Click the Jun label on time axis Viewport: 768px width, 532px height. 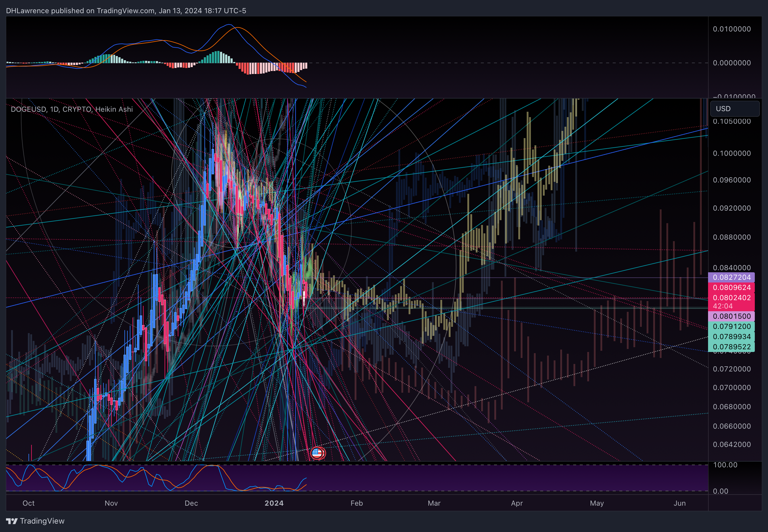[680, 503]
